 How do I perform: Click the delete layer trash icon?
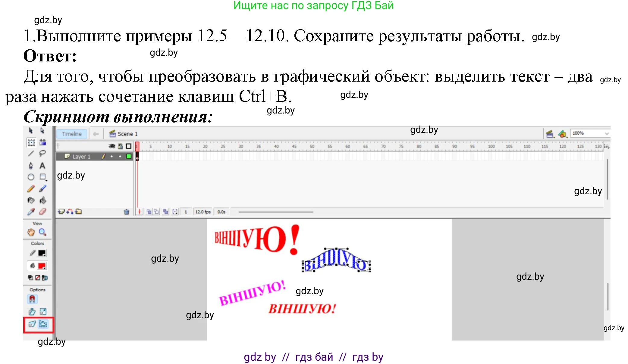127,212
